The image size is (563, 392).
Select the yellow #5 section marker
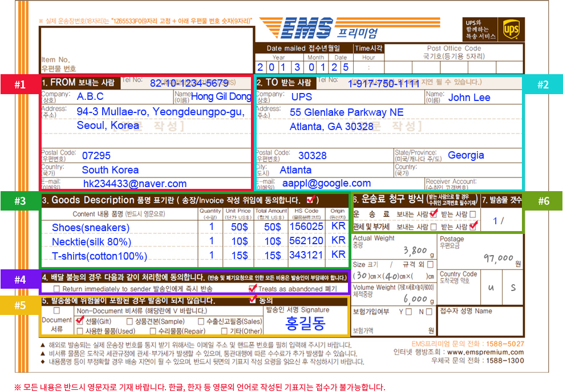click(20, 305)
